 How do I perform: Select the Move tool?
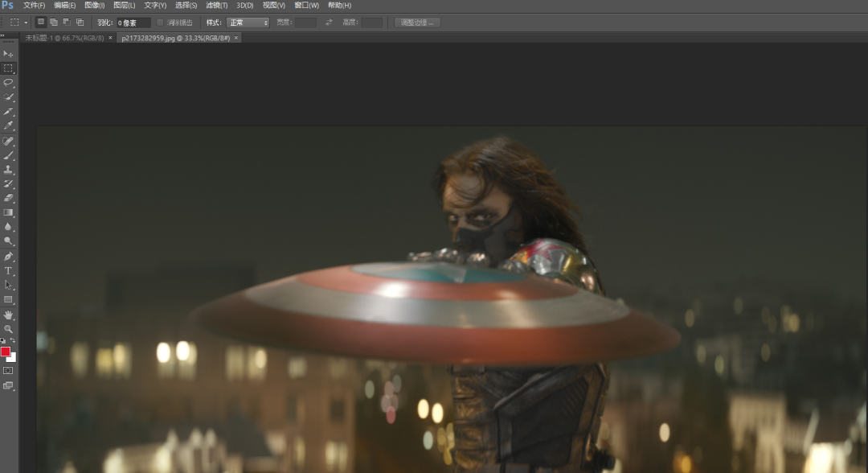tap(8, 54)
